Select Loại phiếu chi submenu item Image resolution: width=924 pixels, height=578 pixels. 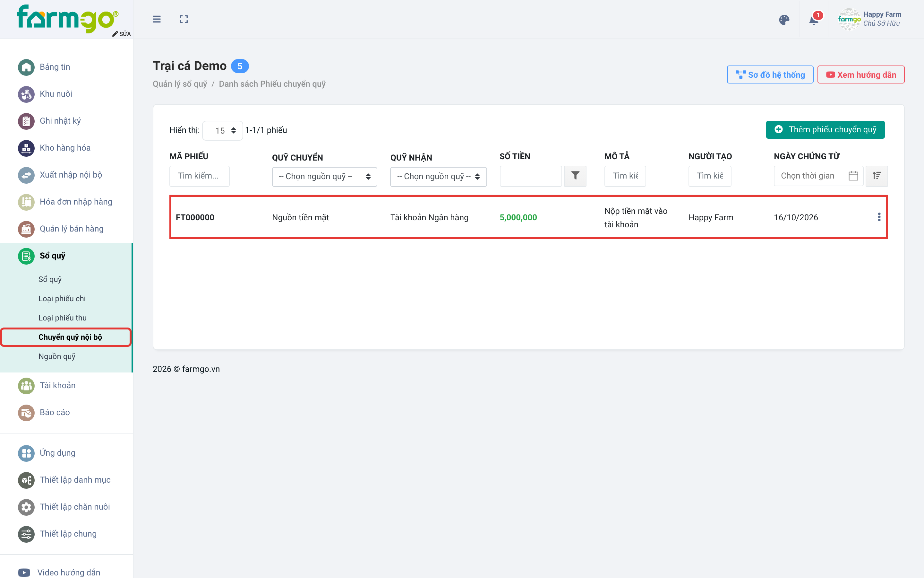point(62,299)
